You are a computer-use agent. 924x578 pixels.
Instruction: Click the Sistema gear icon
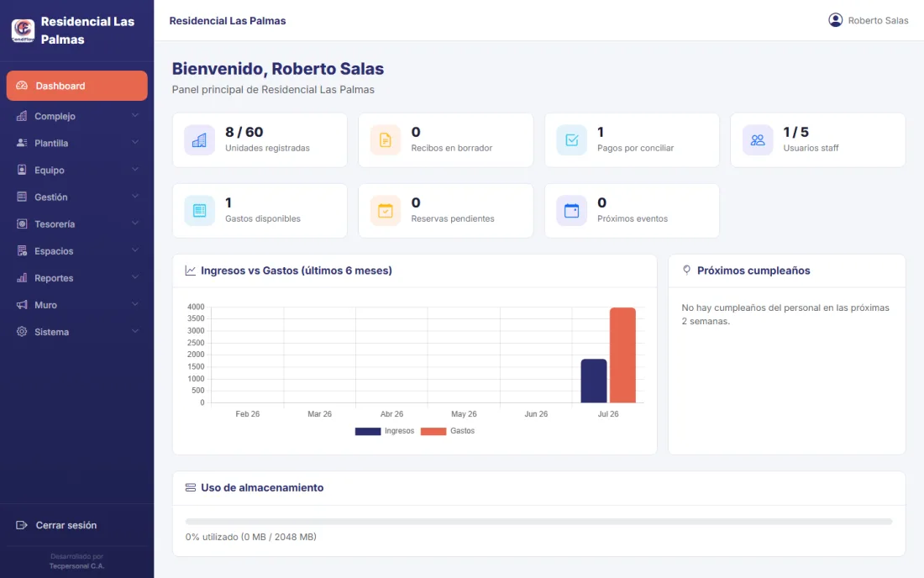22,332
